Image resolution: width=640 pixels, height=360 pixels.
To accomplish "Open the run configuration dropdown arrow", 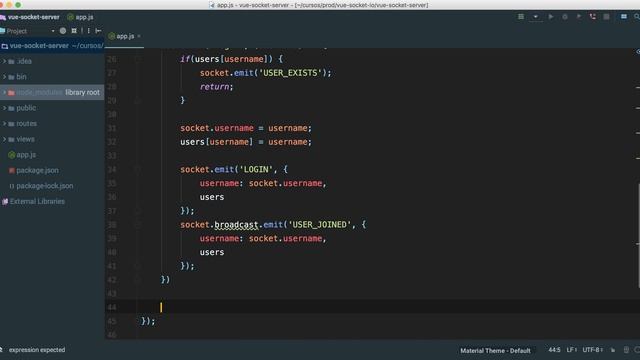I will coord(535,17).
